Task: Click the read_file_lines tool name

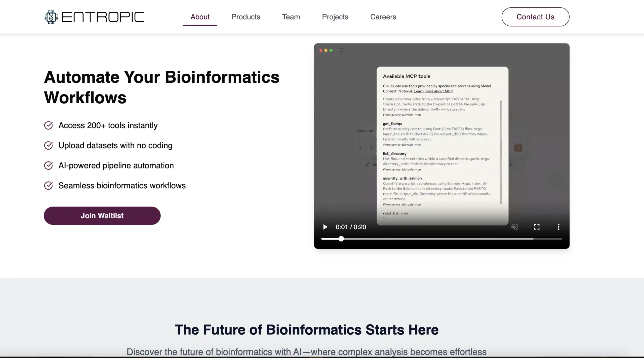Action: 395,213
